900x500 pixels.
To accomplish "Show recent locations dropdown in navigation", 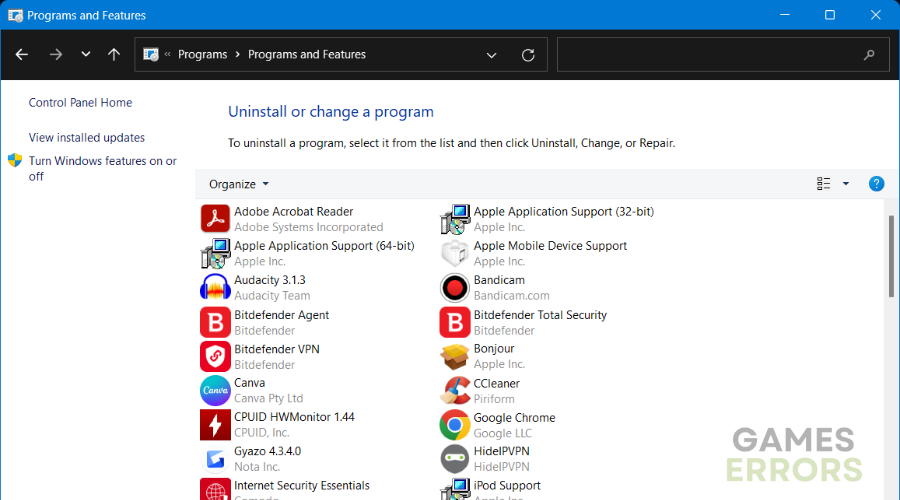I will [x=86, y=55].
